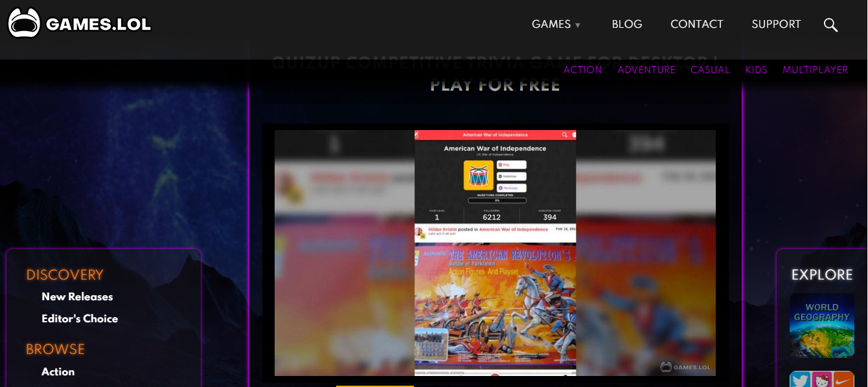Open Editor's Choice in Discovery sidebar
The width and height of the screenshot is (868, 387).
coord(80,319)
